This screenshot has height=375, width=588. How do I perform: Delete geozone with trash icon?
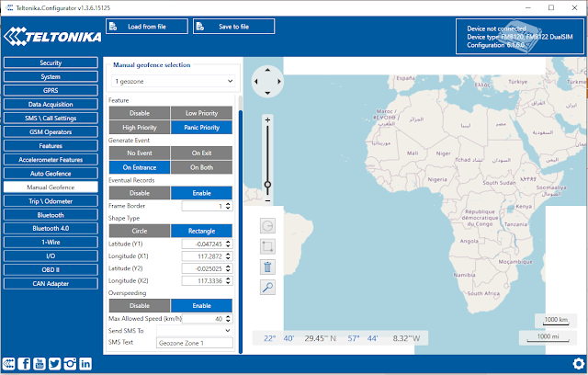pyautogui.click(x=267, y=267)
